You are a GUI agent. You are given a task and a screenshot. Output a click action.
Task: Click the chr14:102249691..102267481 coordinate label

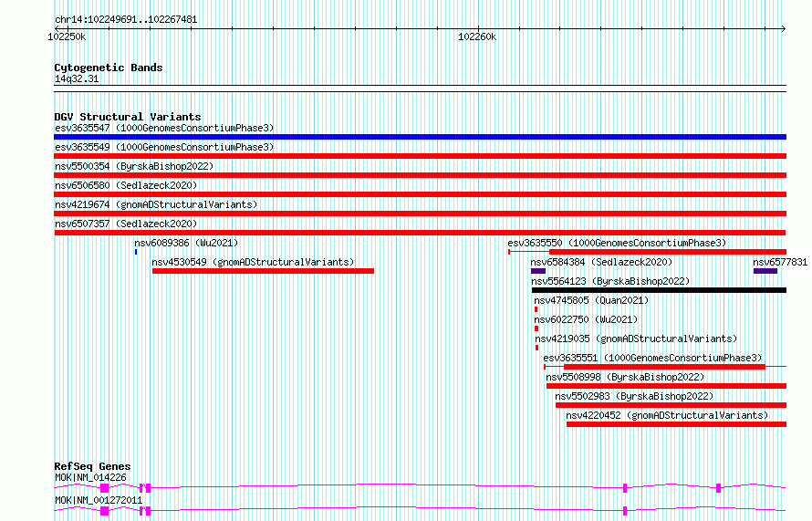point(126,20)
